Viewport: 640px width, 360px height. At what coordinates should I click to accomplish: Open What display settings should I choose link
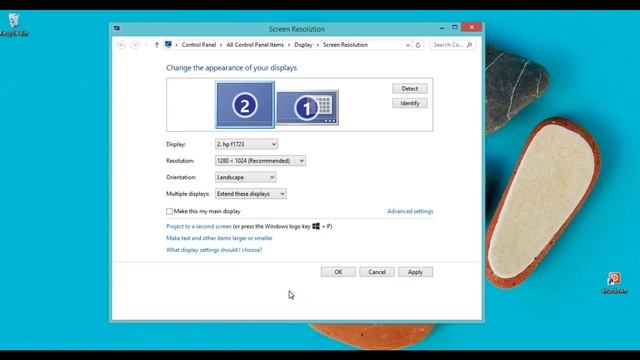coord(214,250)
